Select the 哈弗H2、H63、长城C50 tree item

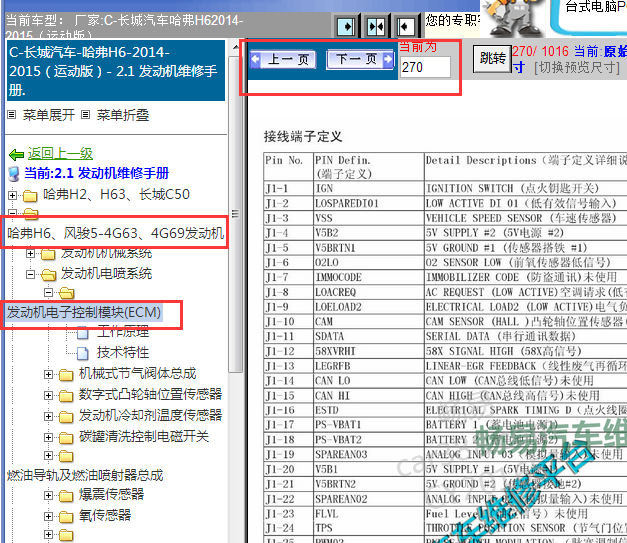[116, 194]
